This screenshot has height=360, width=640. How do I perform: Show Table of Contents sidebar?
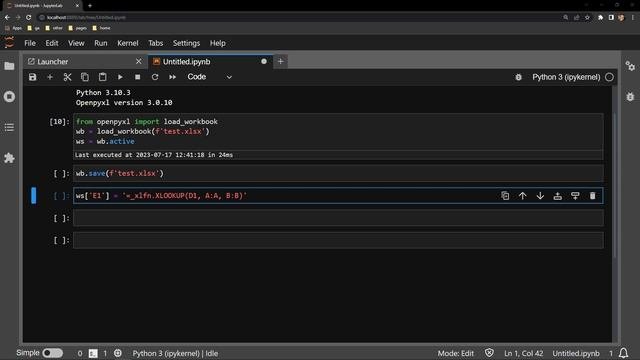click(x=9, y=127)
